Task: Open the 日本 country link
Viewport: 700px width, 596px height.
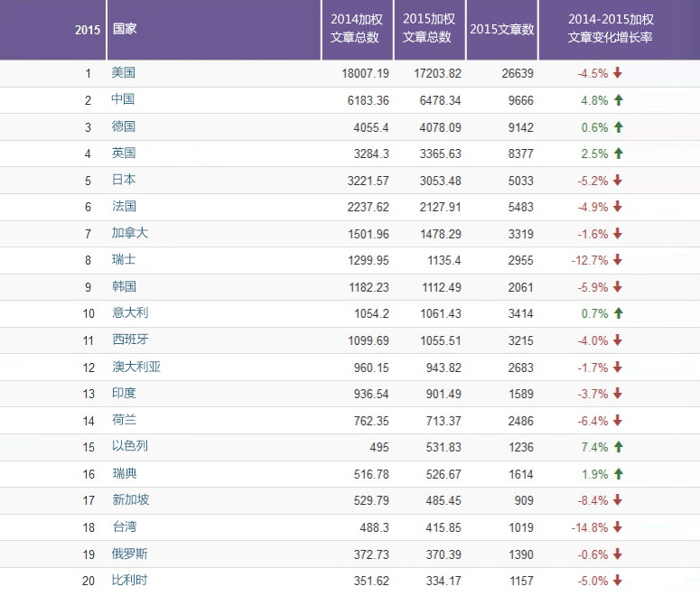Action: coord(123,180)
